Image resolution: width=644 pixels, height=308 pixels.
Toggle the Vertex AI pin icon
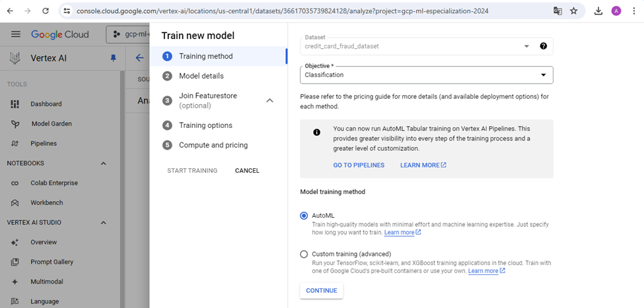[114, 58]
